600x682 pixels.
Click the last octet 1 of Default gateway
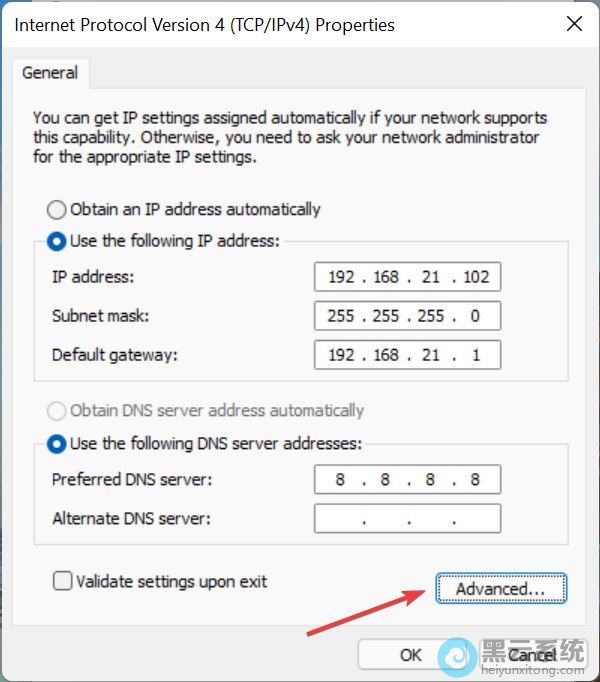[x=476, y=355]
